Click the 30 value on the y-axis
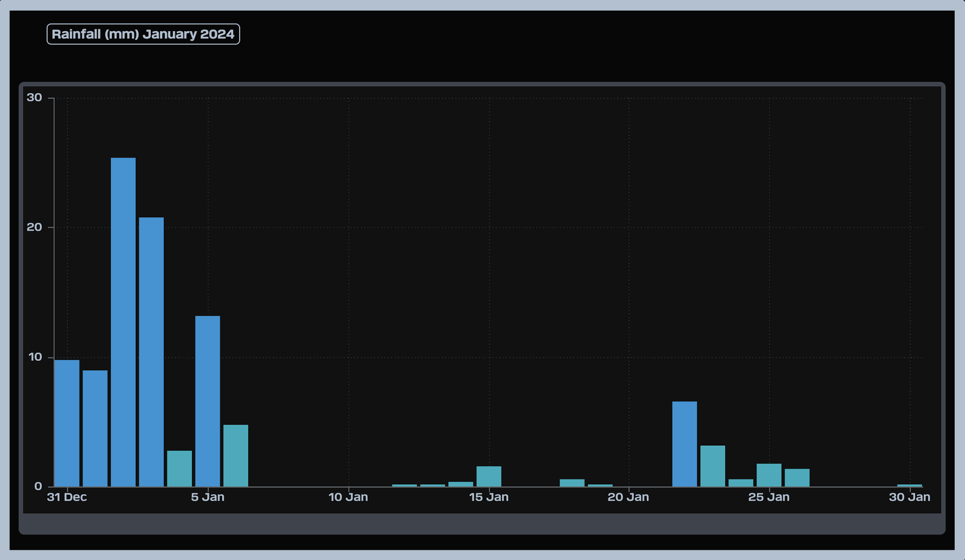 click(34, 97)
